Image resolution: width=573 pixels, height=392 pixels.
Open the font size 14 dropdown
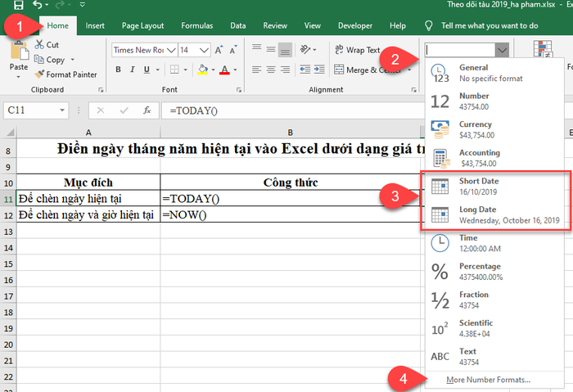point(205,50)
